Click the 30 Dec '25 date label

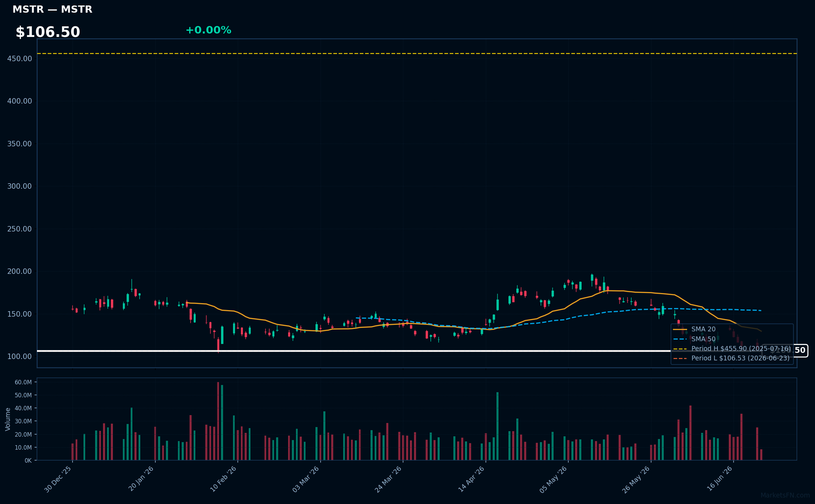click(x=58, y=479)
